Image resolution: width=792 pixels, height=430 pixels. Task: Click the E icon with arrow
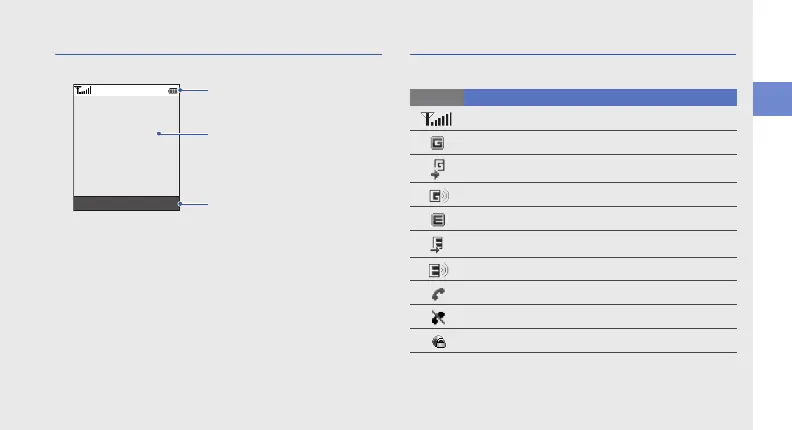[437, 245]
